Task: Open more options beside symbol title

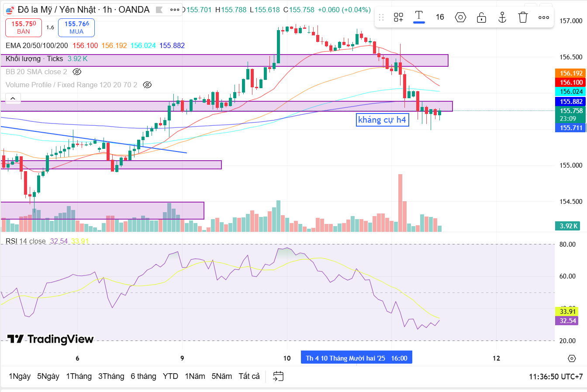Action: click(175, 10)
